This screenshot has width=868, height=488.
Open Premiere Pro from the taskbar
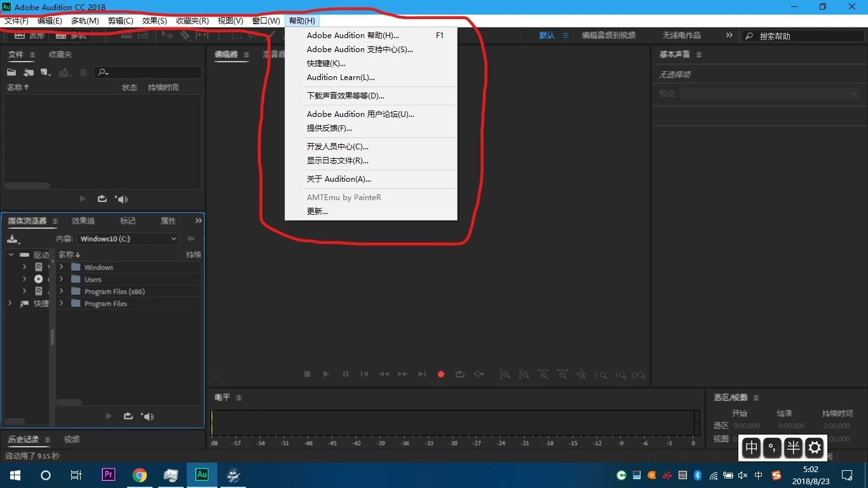pos(109,475)
